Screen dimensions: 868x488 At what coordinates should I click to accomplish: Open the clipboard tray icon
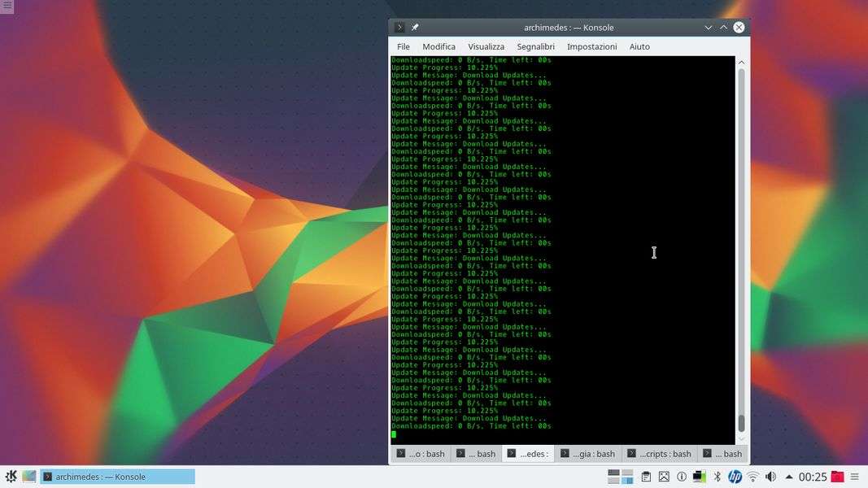[x=646, y=477]
